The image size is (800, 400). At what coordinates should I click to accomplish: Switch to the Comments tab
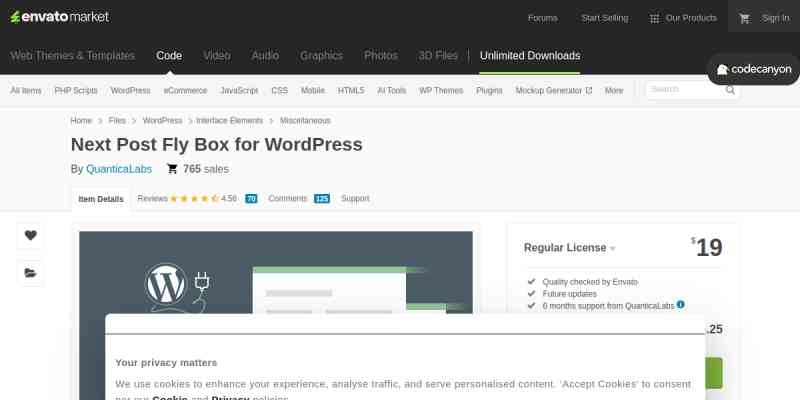tap(288, 198)
